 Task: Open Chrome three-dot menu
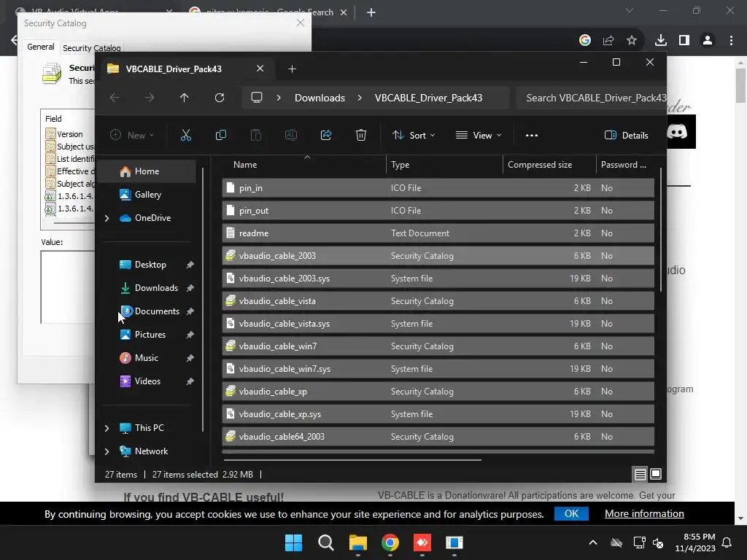click(x=731, y=41)
